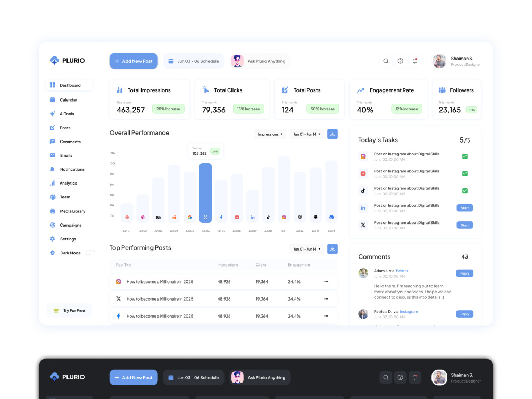Open more options for the Facebook post row
The image size is (532, 399).
tap(326, 316)
